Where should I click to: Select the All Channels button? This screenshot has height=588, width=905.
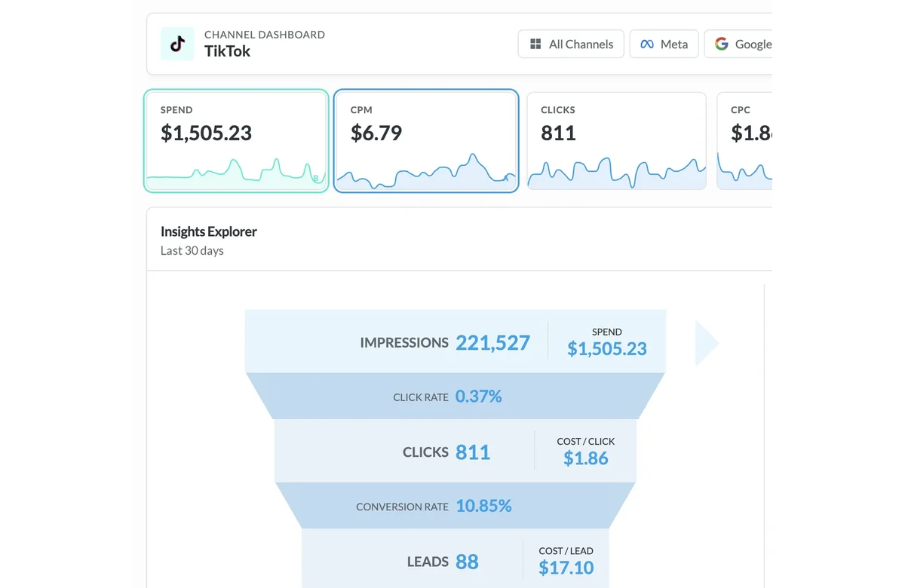(571, 44)
